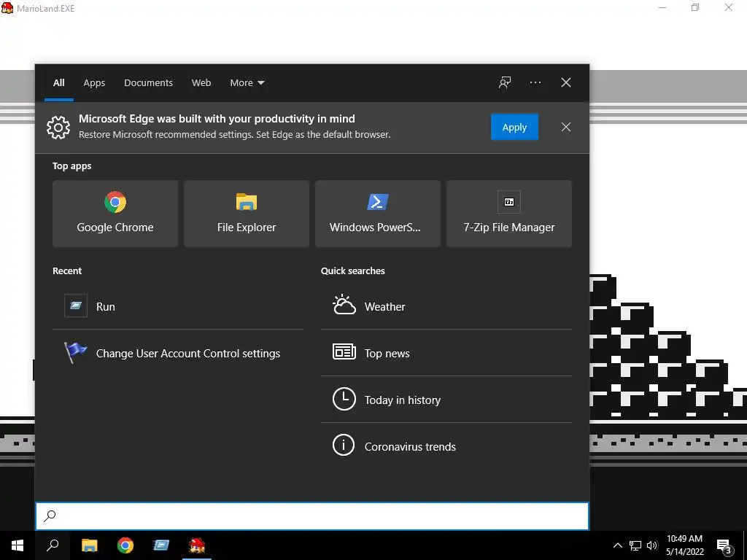
Task: Launch File Explorer from Top apps
Action: coord(247,214)
